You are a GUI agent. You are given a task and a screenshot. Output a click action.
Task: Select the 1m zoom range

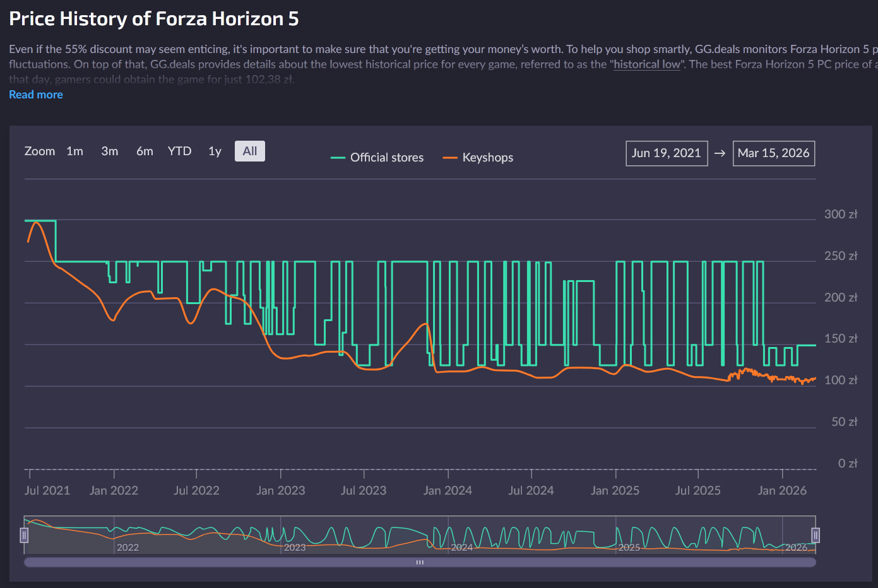pyautogui.click(x=74, y=151)
